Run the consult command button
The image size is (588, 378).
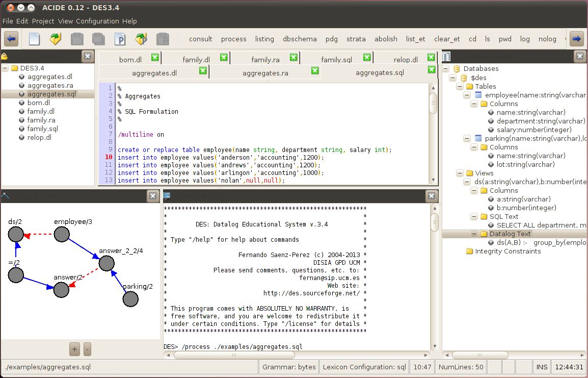201,39
